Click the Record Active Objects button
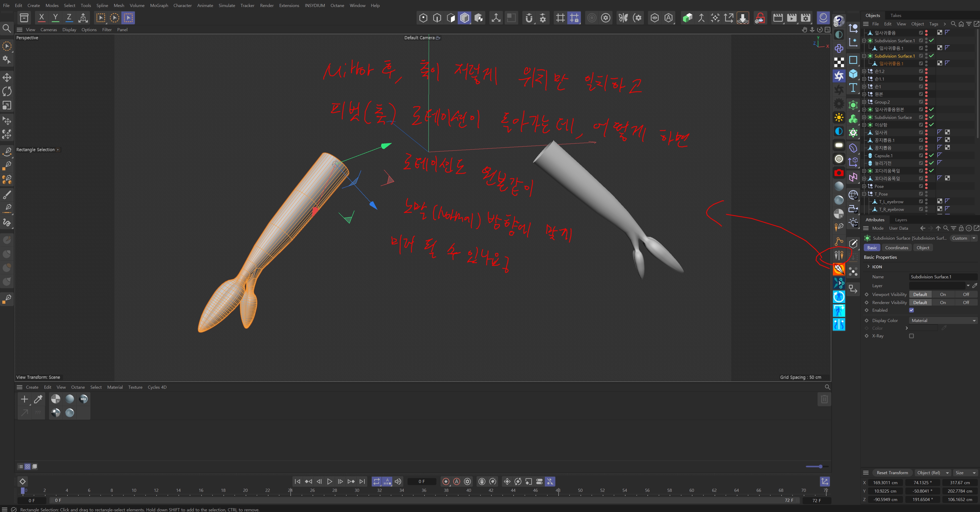The image size is (980, 512). pyautogui.click(x=446, y=482)
